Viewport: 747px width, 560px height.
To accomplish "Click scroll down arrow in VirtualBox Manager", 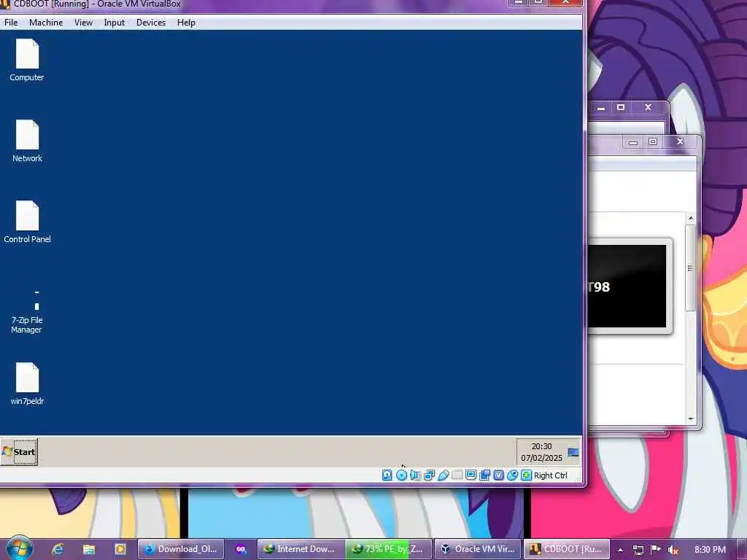I will [691, 419].
